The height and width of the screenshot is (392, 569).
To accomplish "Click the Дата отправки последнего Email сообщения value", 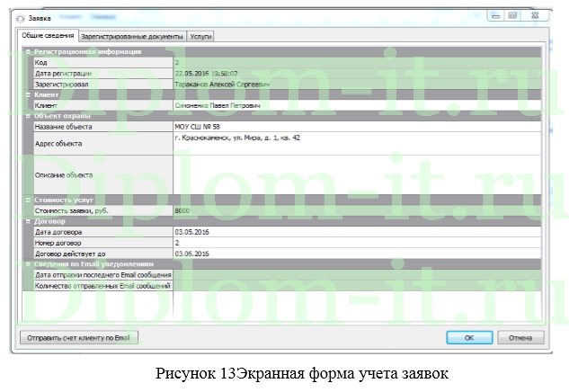I will coord(357,275).
